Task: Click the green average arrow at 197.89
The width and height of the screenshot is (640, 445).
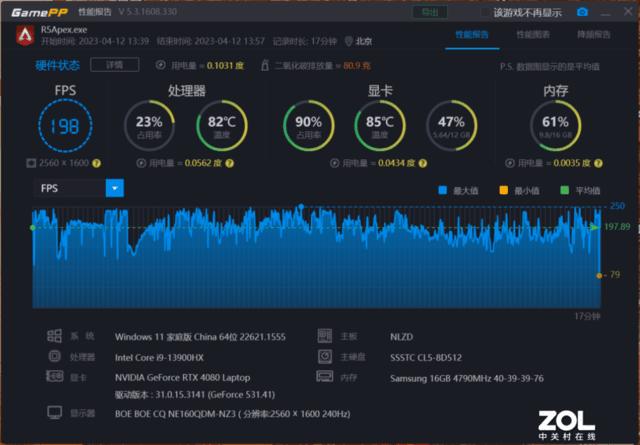Action: pyautogui.click(x=596, y=227)
